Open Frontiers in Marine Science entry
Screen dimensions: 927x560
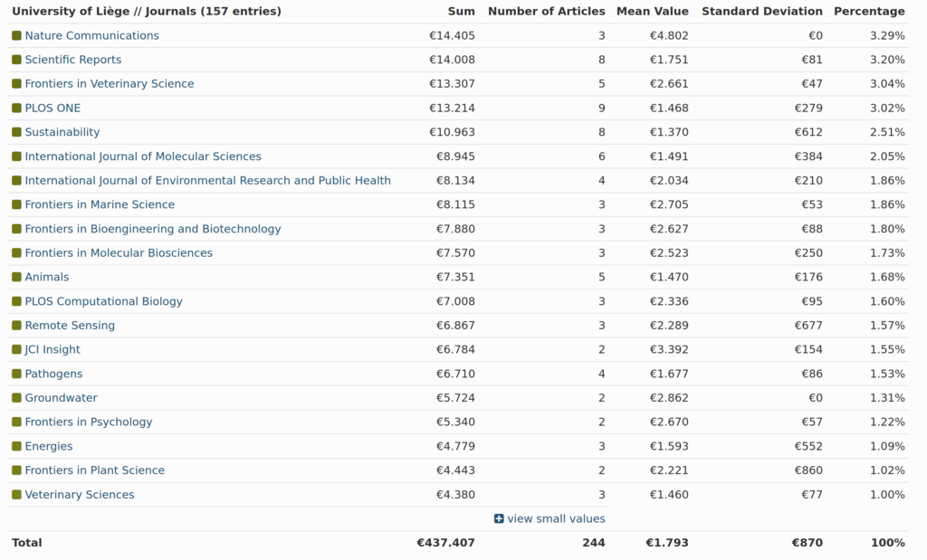pos(100,204)
